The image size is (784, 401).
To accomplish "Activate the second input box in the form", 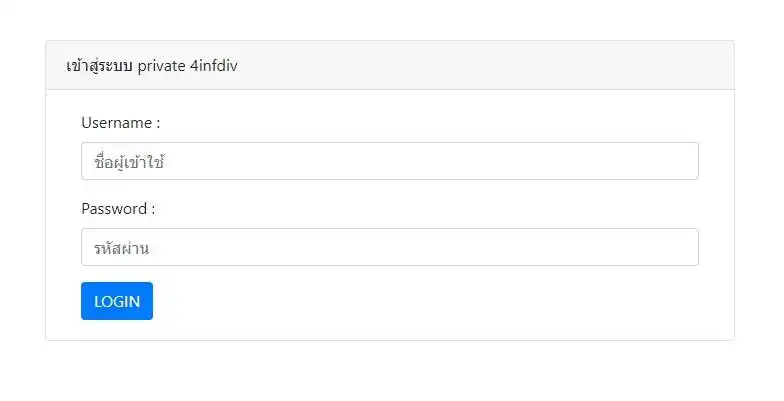I will [389, 247].
